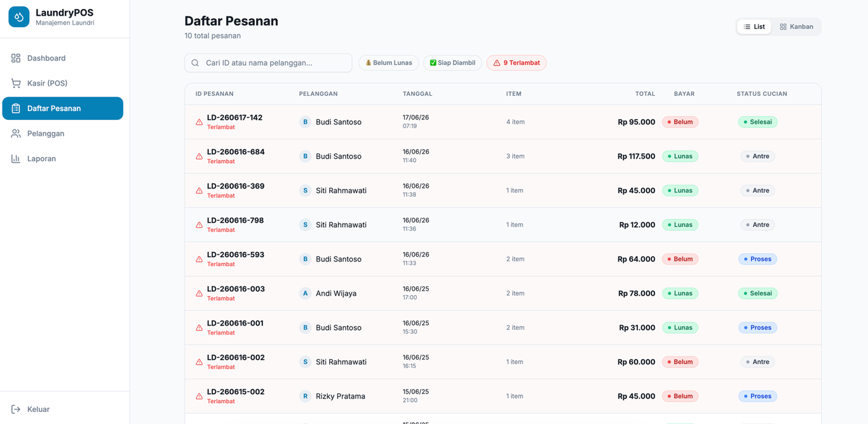This screenshot has width=868, height=424.
Task: Click the warning icon for order LD-260616-593
Action: pos(199,259)
